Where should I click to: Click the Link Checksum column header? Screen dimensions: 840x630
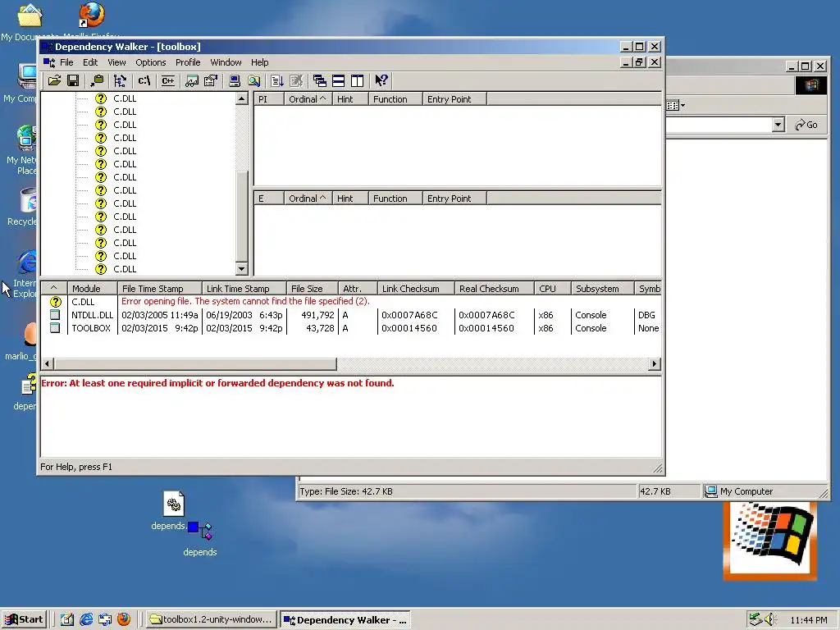pyautogui.click(x=416, y=289)
